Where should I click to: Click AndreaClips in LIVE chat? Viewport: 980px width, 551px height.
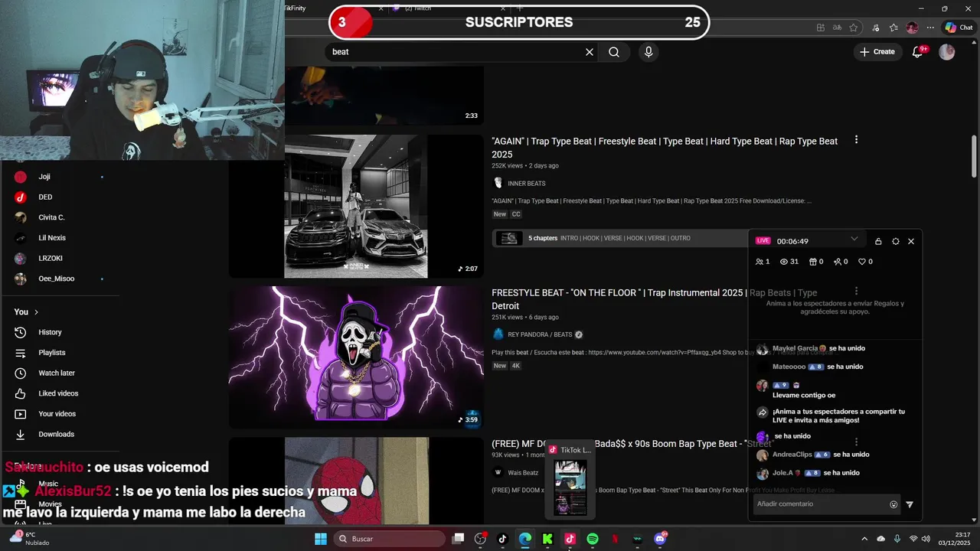click(792, 455)
